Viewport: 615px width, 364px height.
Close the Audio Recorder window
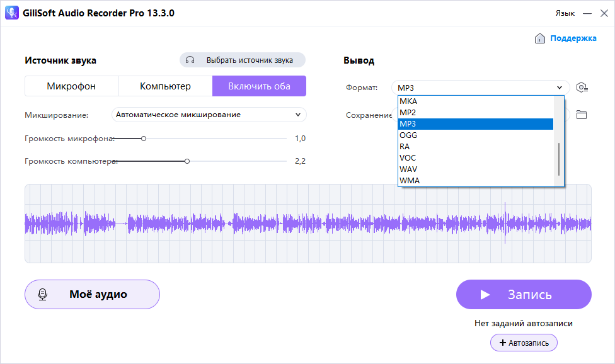click(x=604, y=13)
